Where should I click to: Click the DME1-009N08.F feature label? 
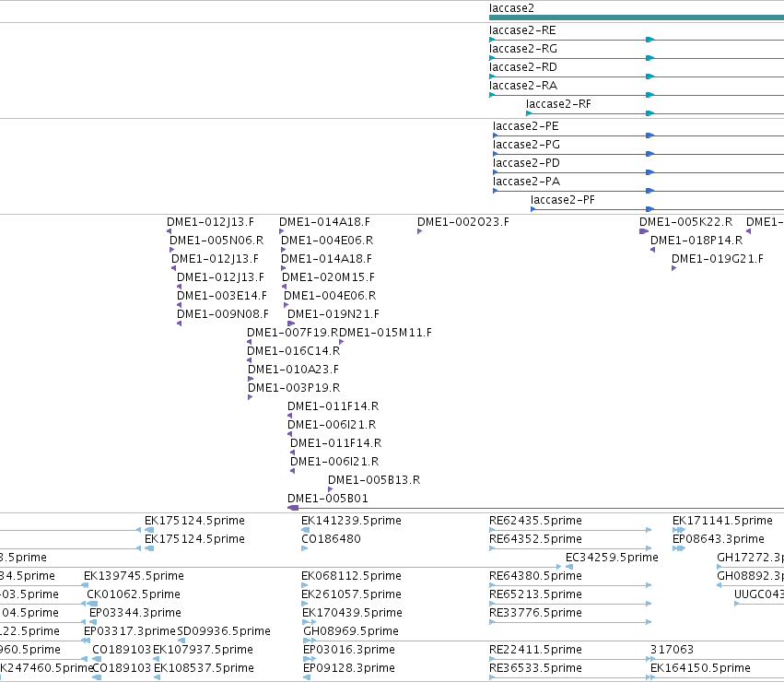pyautogui.click(x=223, y=314)
